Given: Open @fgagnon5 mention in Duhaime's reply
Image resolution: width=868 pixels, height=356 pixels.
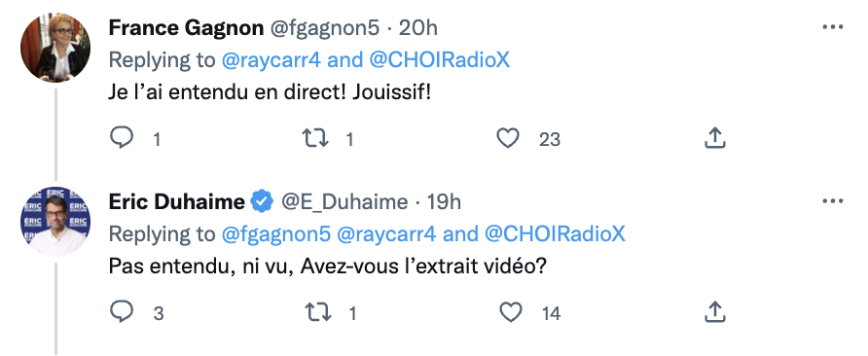Looking at the screenshot, I should coord(275,234).
